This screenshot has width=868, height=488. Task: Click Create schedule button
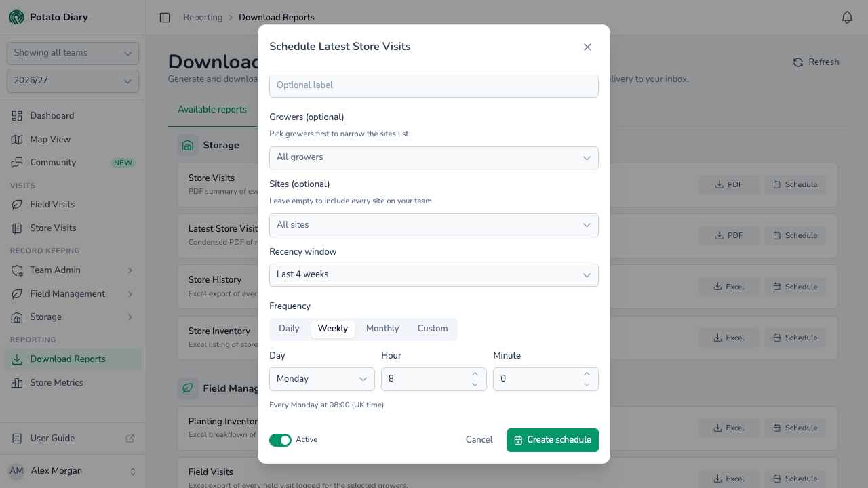point(553,440)
